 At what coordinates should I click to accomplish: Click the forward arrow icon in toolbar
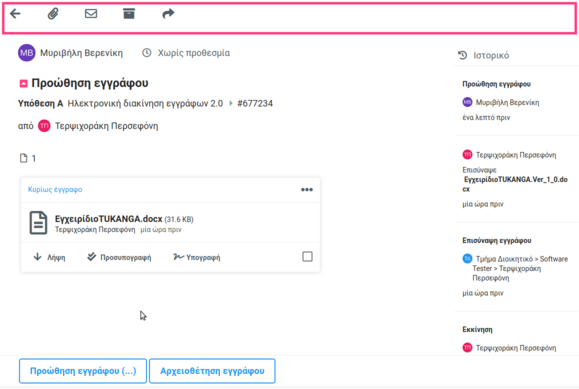[168, 14]
